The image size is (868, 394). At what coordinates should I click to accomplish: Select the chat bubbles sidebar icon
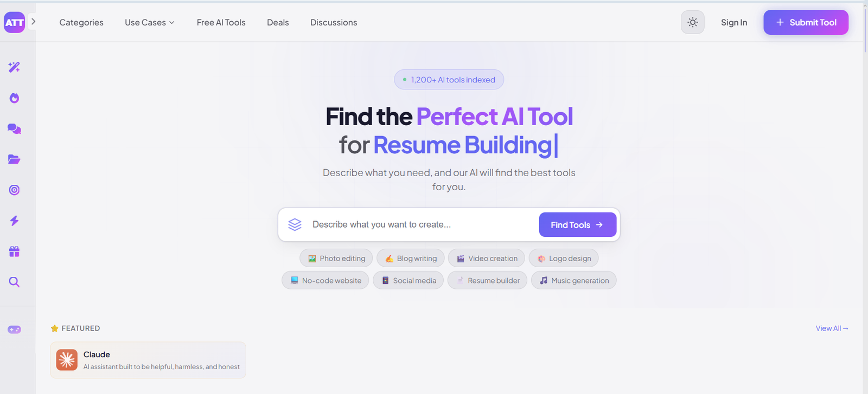coord(14,129)
